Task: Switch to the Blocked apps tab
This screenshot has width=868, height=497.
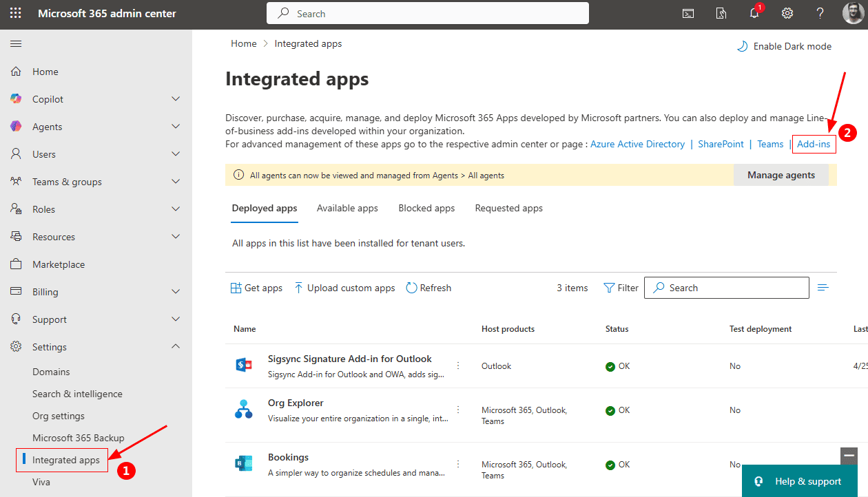Action: pos(426,208)
